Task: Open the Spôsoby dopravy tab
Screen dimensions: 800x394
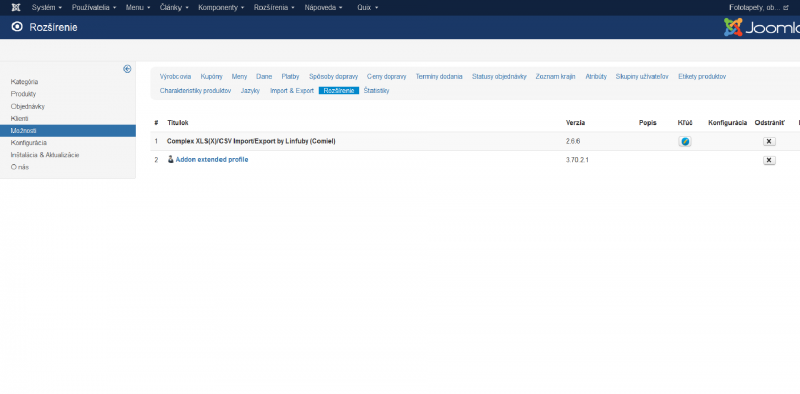Action: (x=333, y=77)
